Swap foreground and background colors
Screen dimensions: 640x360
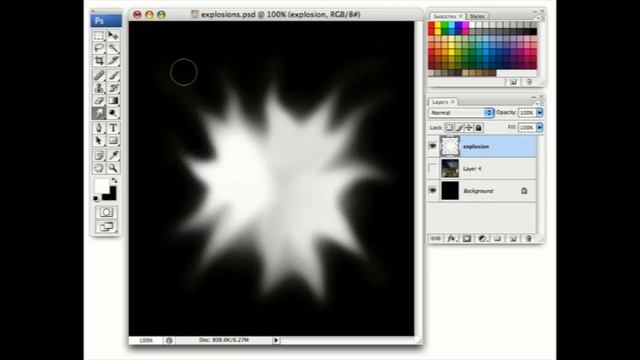[x=115, y=180]
